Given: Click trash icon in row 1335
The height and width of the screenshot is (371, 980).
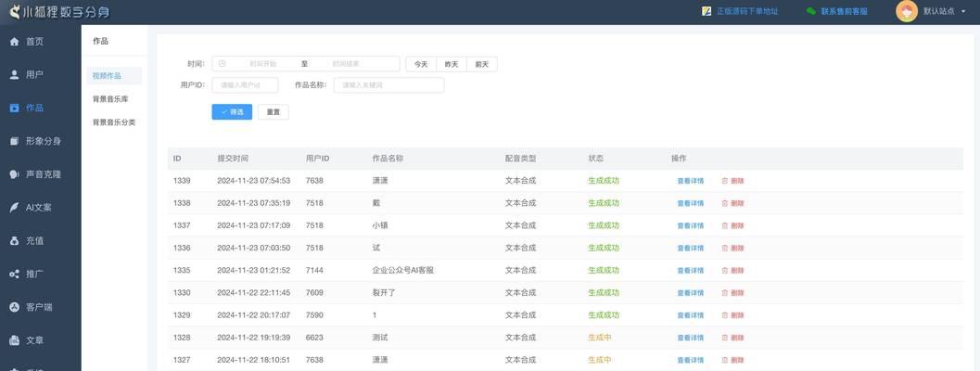Looking at the screenshot, I should tap(725, 271).
